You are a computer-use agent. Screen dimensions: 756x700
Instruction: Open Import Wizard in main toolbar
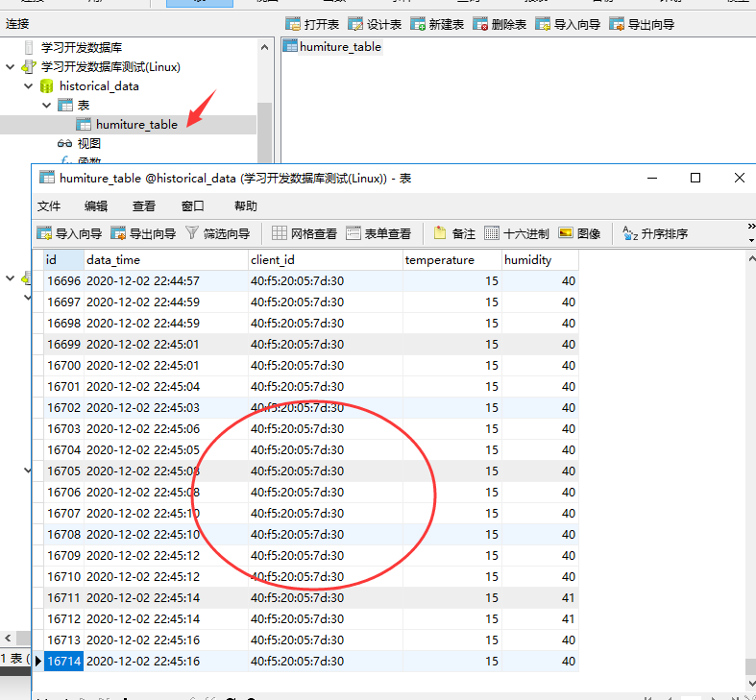click(568, 24)
